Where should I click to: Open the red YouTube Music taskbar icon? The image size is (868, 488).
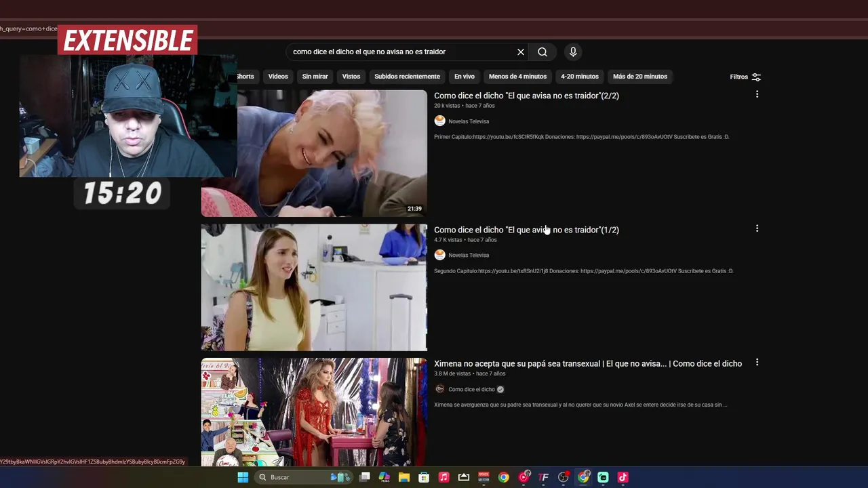[524, 477]
